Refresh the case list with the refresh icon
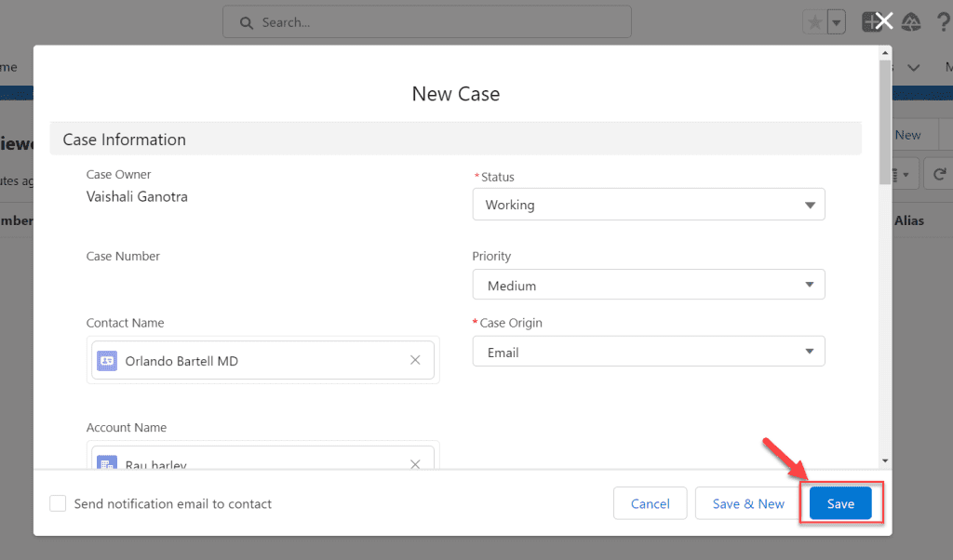The image size is (953, 560). [938, 174]
